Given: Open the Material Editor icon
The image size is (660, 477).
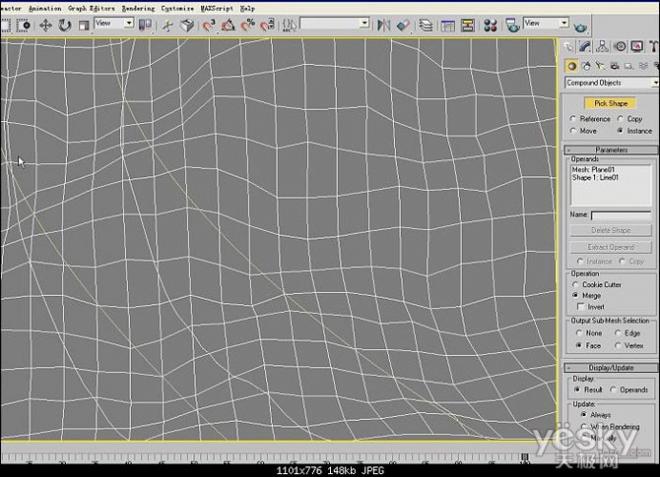Looking at the screenshot, I should tap(490, 26).
